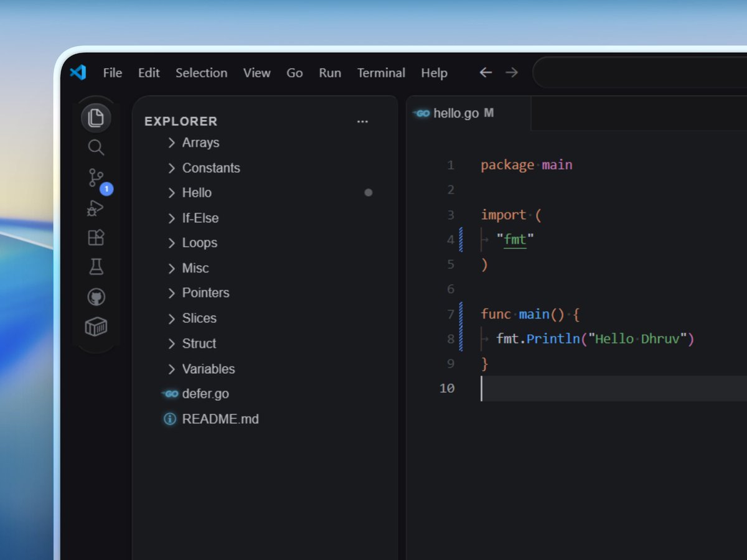Click the command center search box
Viewport: 747px width, 560px height.
(640, 73)
